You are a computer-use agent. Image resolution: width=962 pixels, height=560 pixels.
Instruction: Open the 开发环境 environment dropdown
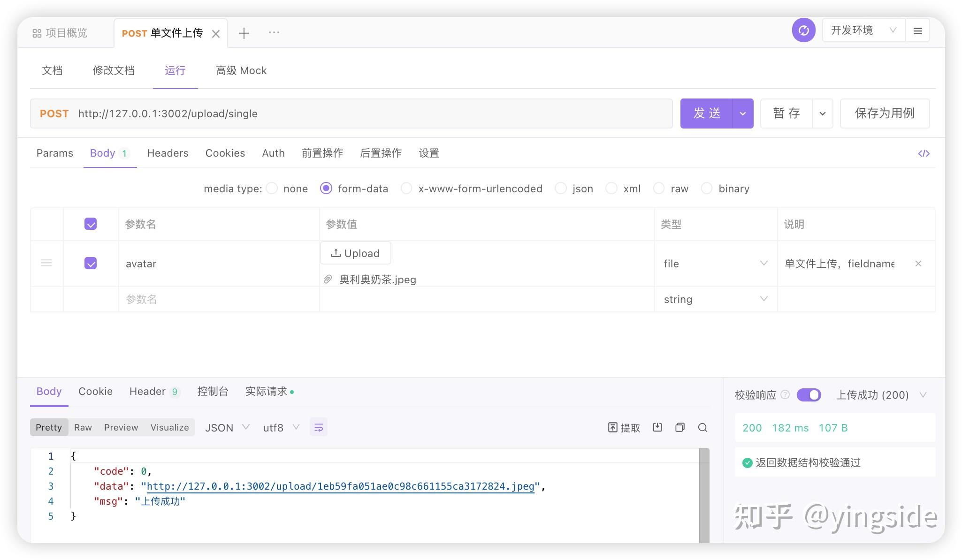point(863,30)
